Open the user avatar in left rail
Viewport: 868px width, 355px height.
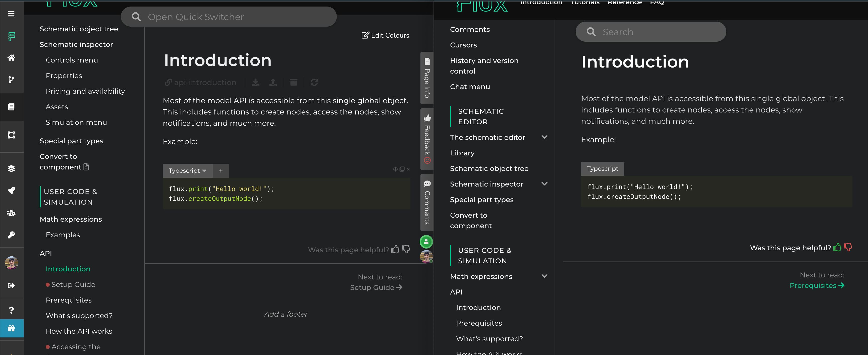12,263
